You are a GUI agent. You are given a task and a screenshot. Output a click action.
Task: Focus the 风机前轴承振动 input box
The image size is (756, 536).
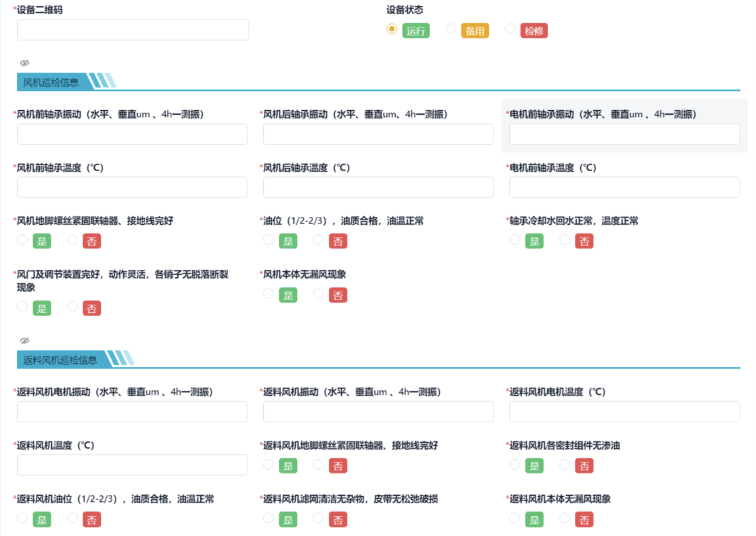click(x=132, y=134)
